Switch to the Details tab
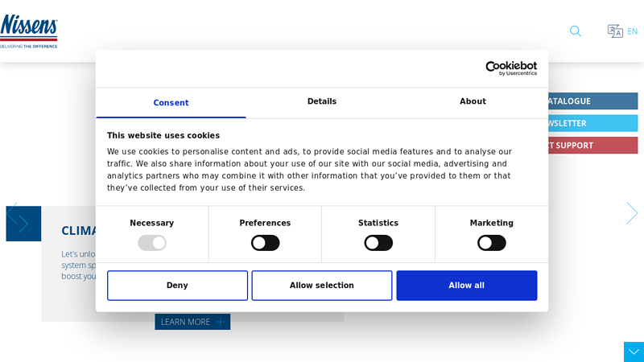644x362 pixels. point(322,102)
